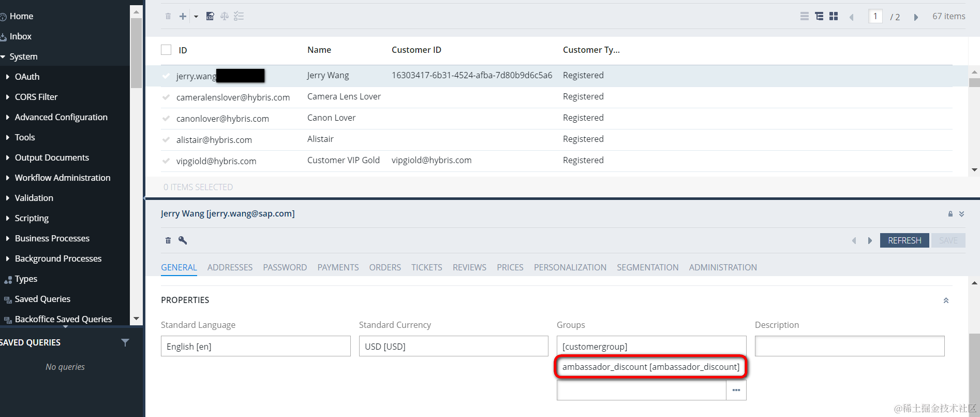Sort by the Customer ID column header

click(417, 50)
